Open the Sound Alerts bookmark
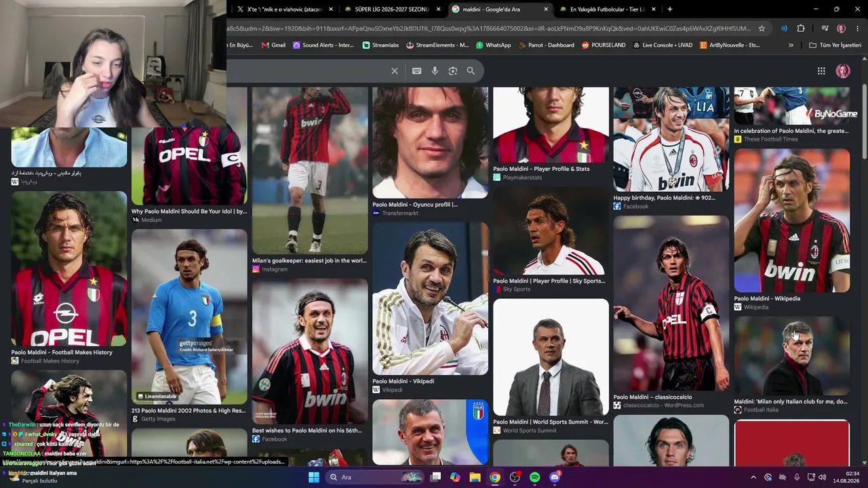The width and height of the screenshot is (868, 488). click(323, 45)
